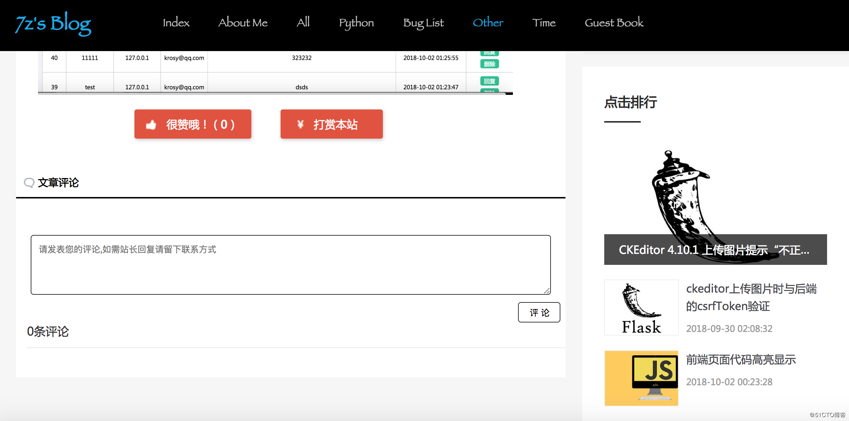Open the Flask logo thumbnail
This screenshot has height=421, width=849.
[x=641, y=307]
